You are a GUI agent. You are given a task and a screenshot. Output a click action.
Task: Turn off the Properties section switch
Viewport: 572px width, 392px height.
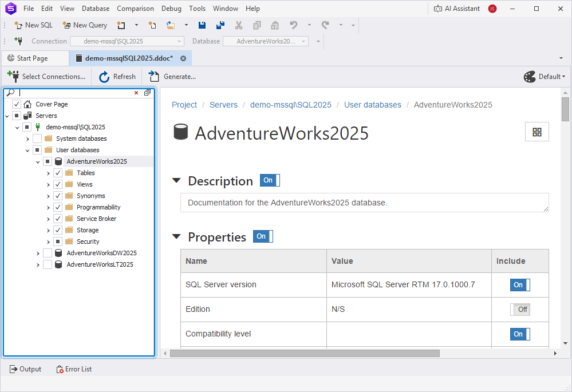pos(263,236)
